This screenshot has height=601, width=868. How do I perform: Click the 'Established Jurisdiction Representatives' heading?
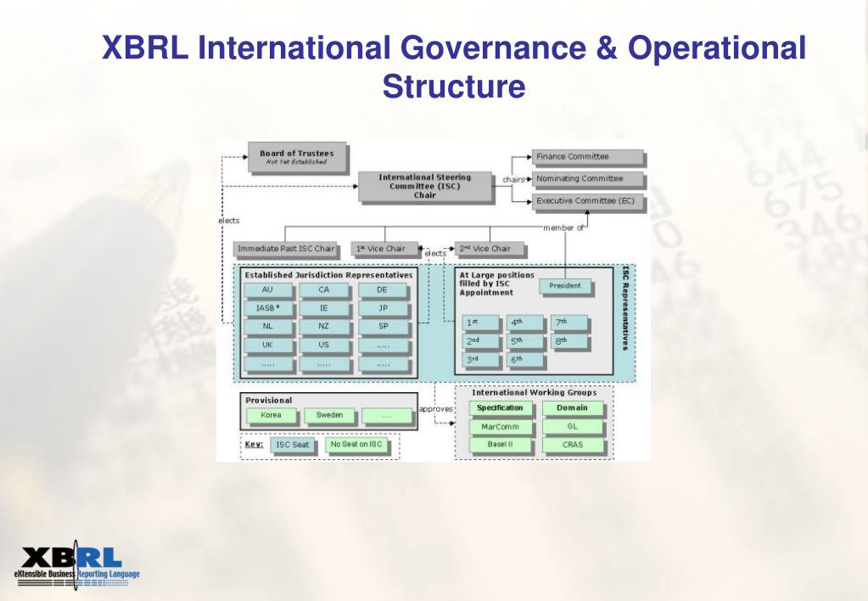pos(329,275)
